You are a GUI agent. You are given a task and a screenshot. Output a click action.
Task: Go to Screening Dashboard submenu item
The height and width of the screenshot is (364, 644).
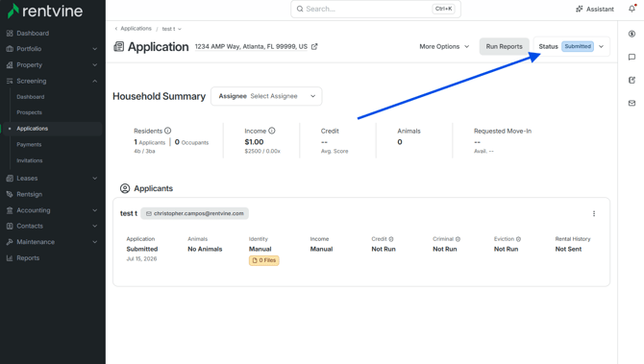(x=31, y=97)
